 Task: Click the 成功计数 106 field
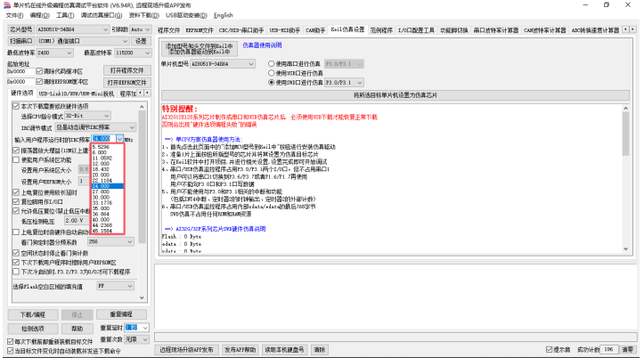tap(608, 349)
